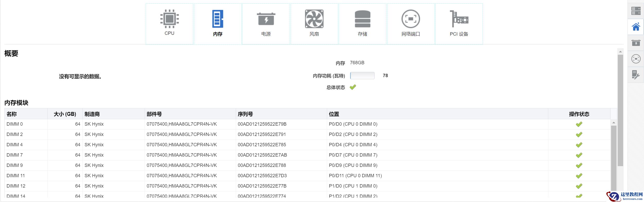Click the sidebar power battery icon

[x=636, y=43]
